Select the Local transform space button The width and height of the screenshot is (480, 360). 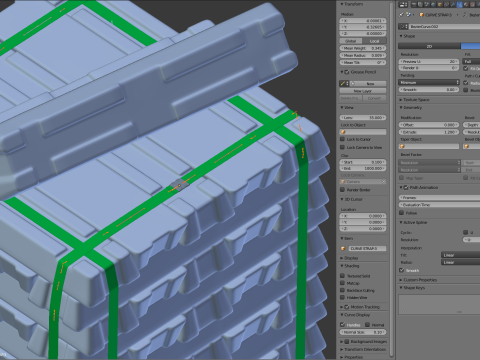point(375,41)
